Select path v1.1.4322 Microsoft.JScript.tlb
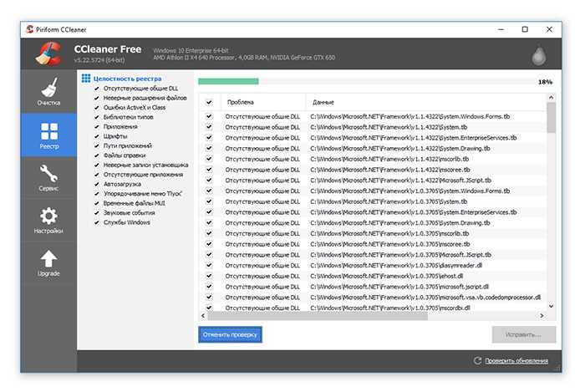 (x=400, y=181)
